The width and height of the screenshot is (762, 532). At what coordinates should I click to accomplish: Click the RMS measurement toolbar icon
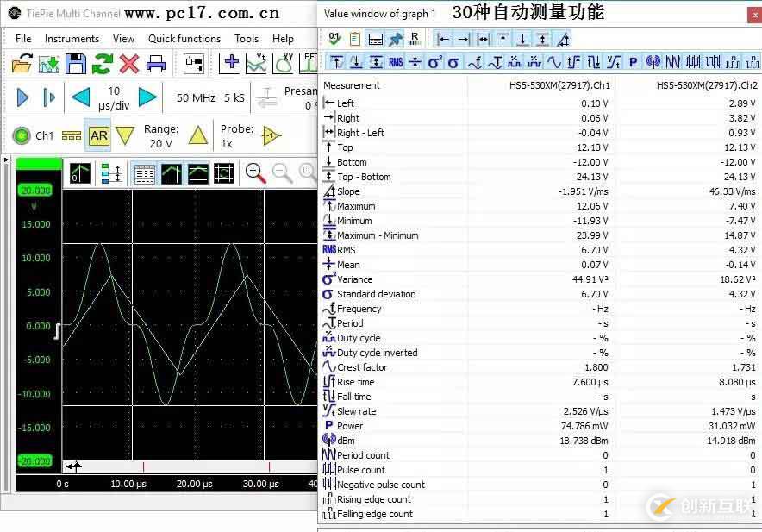396,62
